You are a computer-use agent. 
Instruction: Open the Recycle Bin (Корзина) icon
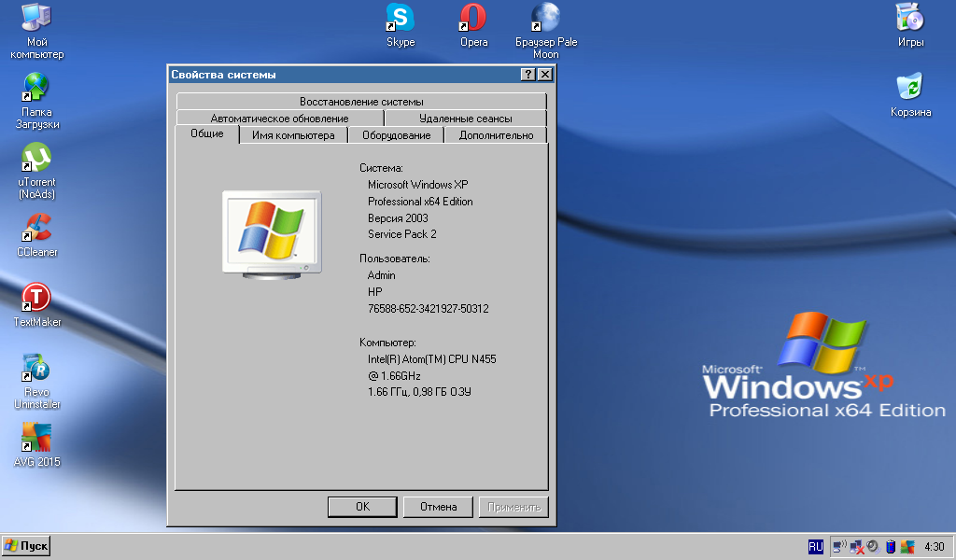point(909,88)
